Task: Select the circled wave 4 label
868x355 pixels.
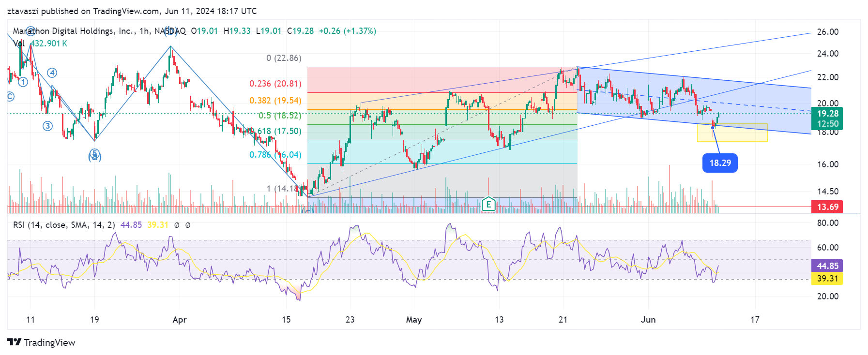Action: [52, 73]
